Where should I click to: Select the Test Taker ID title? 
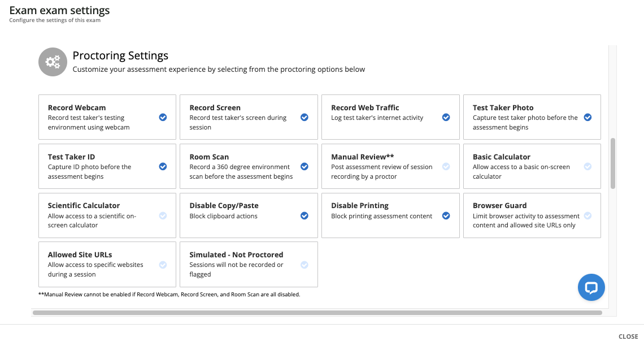point(72,157)
